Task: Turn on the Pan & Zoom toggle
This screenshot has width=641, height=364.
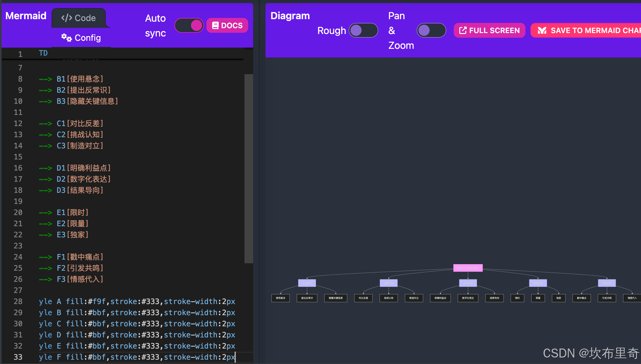Action: [431, 30]
